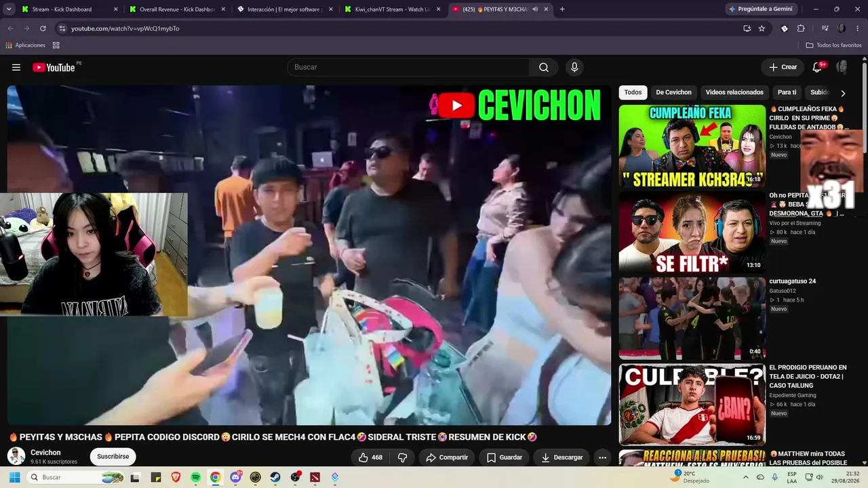Select the De Cevichon filter chip
868x488 pixels.
[673, 93]
